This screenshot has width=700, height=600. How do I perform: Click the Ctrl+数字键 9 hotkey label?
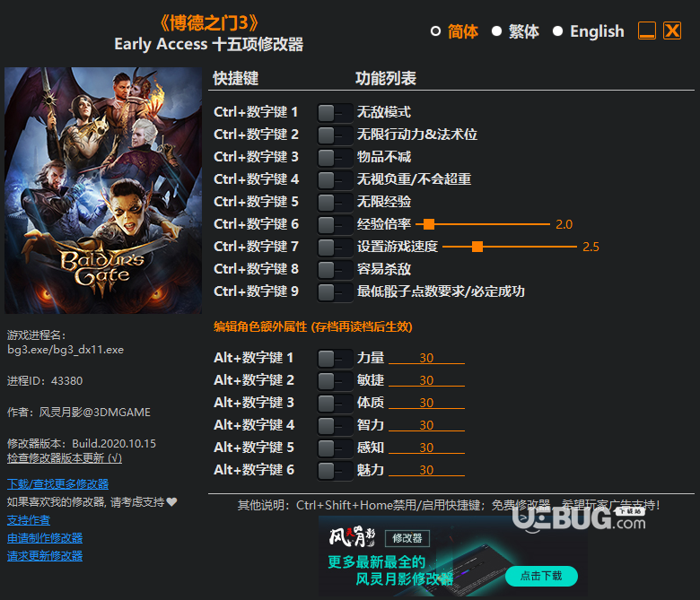(x=256, y=291)
